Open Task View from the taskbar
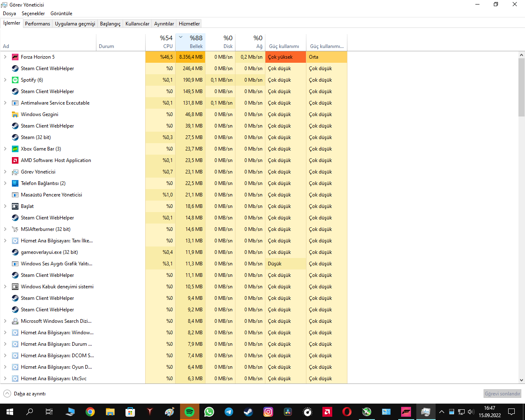 pyautogui.click(x=49, y=412)
